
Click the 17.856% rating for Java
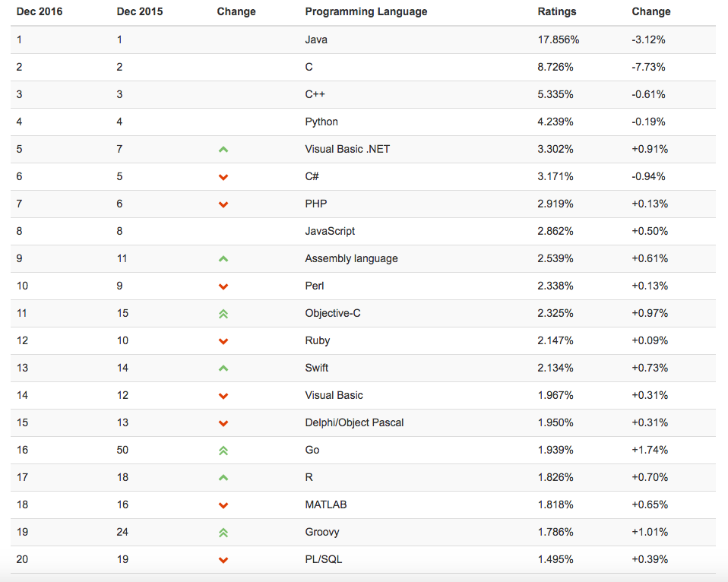click(x=559, y=40)
